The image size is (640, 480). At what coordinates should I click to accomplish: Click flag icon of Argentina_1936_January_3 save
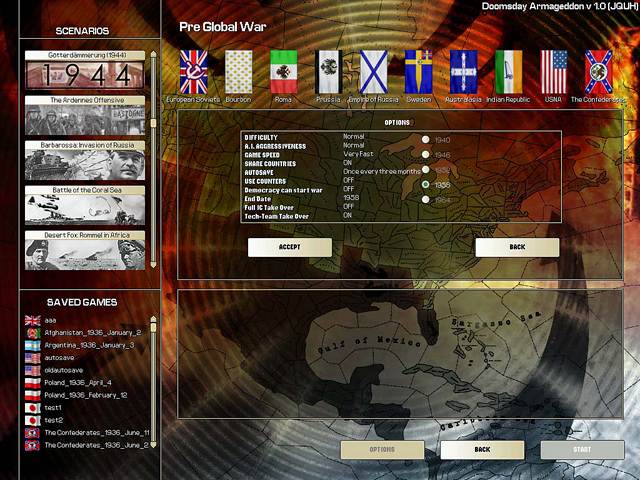coord(33,346)
